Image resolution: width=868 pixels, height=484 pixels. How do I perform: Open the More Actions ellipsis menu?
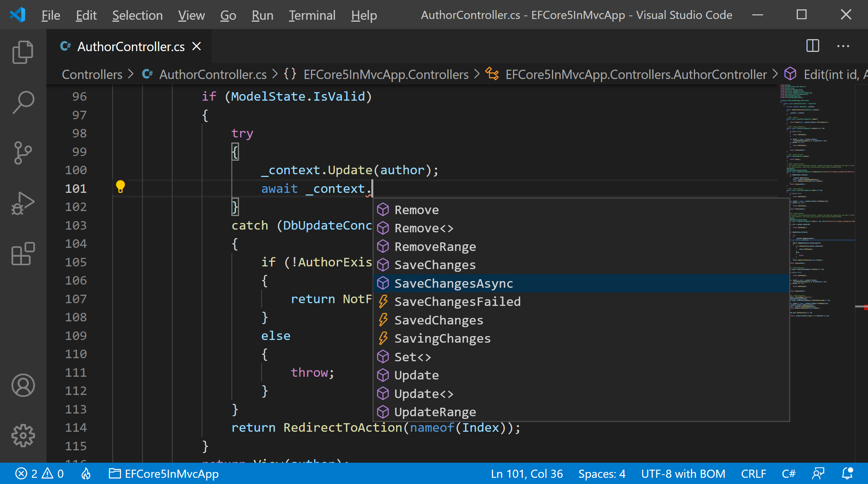coord(843,46)
